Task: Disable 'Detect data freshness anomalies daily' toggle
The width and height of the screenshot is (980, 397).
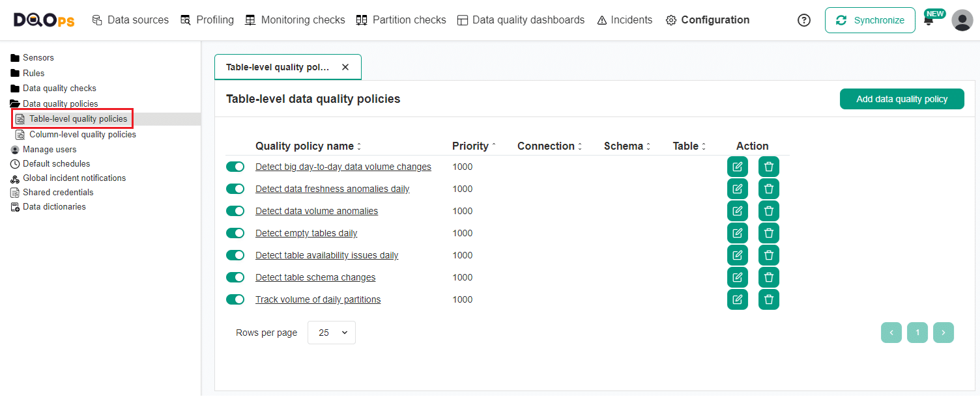Action: point(235,189)
